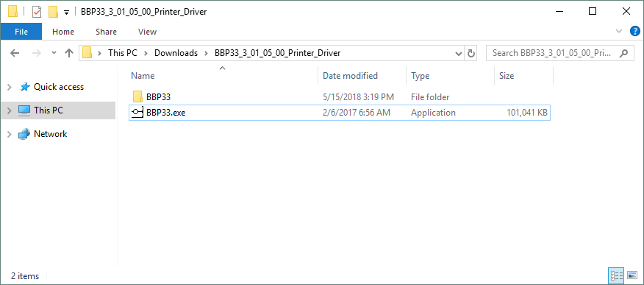The height and width of the screenshot is (285, 644).
Task: Expand the chevron after This PC breadcrumb
Action: point(146,53)
